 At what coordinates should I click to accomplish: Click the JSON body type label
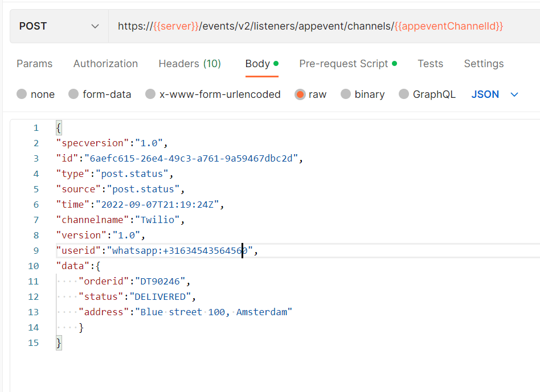pyautogui.click(x=485, y=94)
